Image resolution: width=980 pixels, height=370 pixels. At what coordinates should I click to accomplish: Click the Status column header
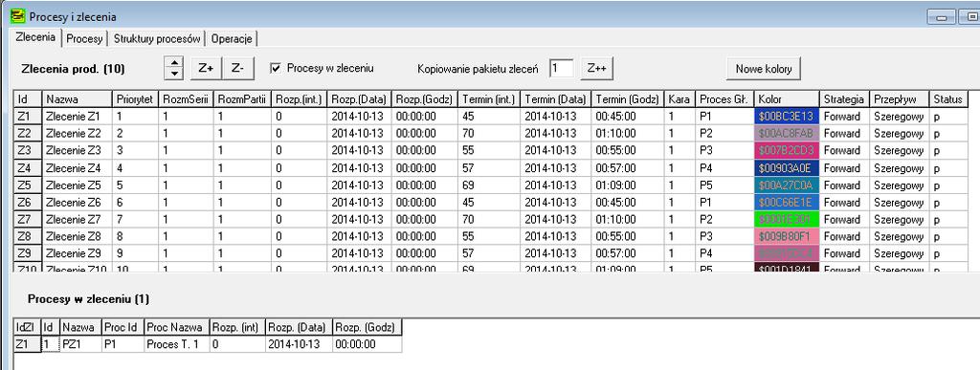[x=948, y=99]
